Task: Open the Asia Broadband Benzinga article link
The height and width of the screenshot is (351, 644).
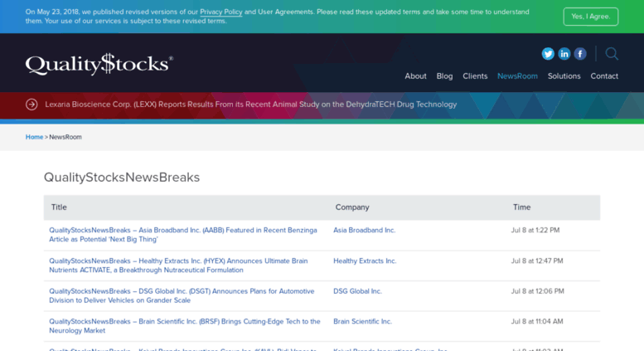Action: (x=183, y=235)
